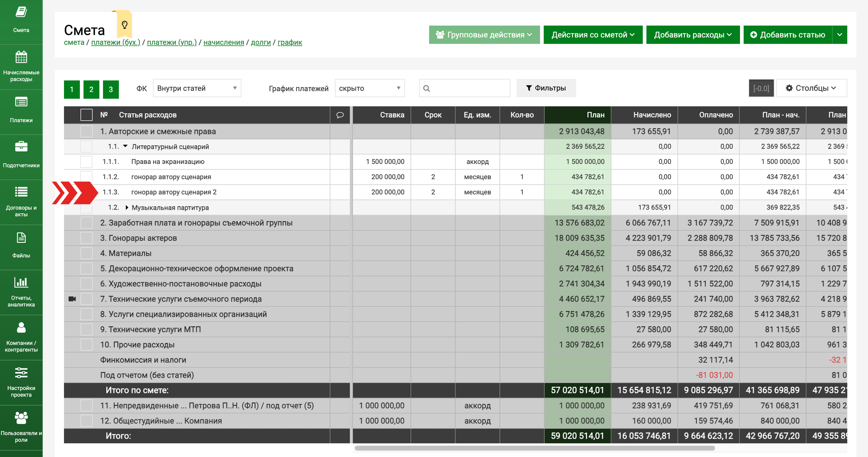Viewport: 868px width, 457px height.
Task: Collapse the Литературный сценарий tree node
Action: tap(125, 146)
